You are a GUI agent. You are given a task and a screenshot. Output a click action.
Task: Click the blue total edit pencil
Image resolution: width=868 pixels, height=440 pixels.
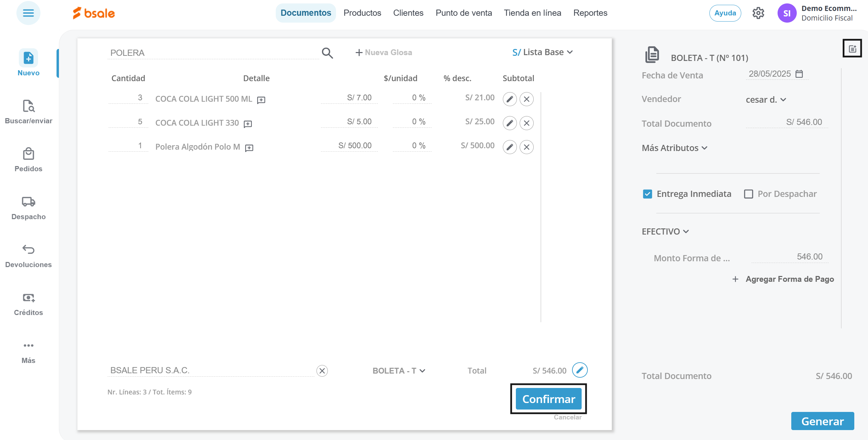pos(580,370)
